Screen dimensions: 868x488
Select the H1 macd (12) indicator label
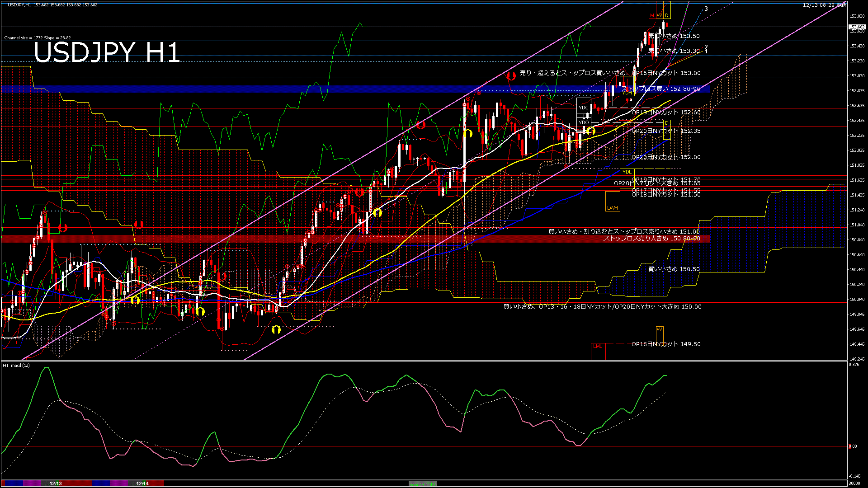17,365
